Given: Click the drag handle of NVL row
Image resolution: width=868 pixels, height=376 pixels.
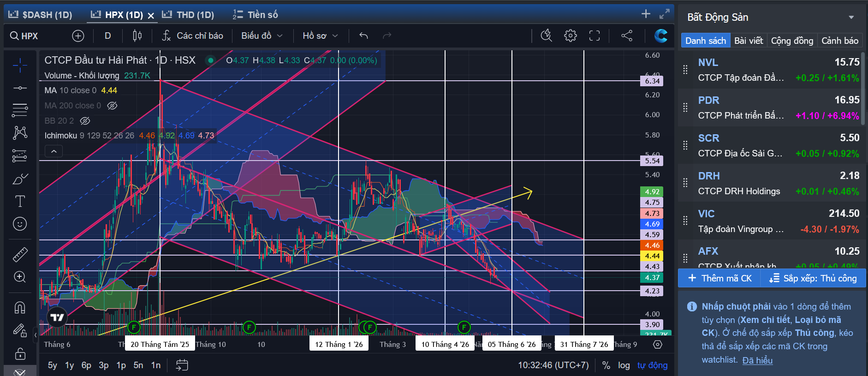Looking at the screenshot, I should (685, 70).
